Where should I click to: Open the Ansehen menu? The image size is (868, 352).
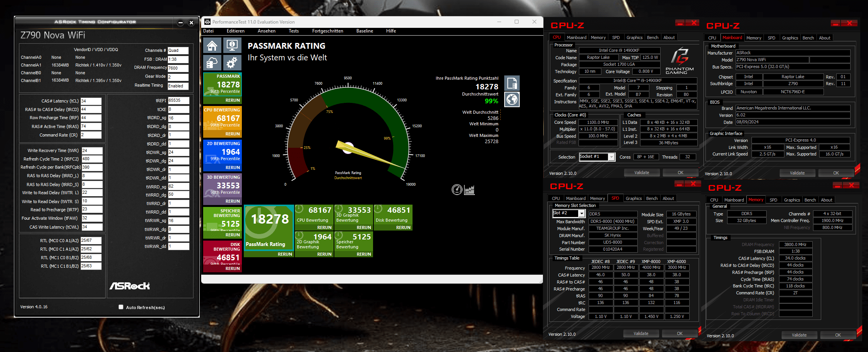[x=267, y=31]
